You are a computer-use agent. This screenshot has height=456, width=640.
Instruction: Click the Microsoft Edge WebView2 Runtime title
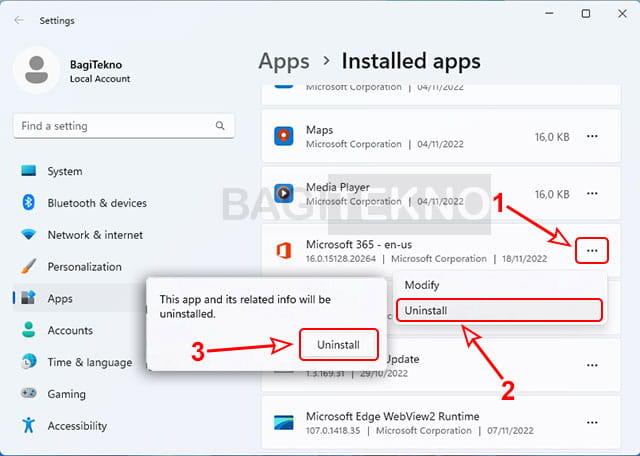[x=393, y=416]
